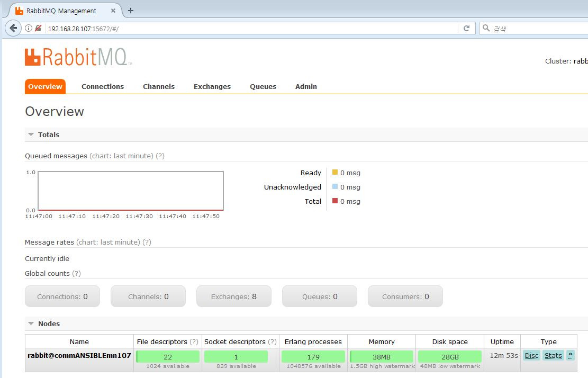
Task: Click the Connections: 0 count button
Action: [62, 296]
